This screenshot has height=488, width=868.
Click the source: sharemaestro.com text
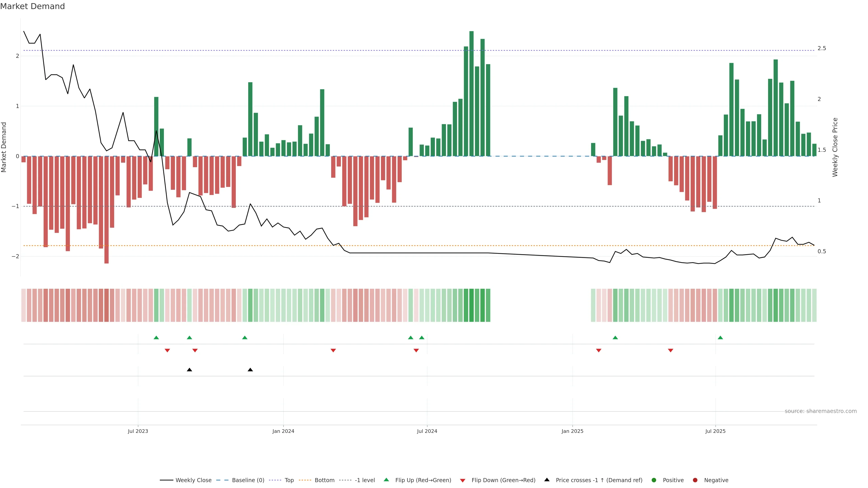pyautogui.click(x=821, y=411)
